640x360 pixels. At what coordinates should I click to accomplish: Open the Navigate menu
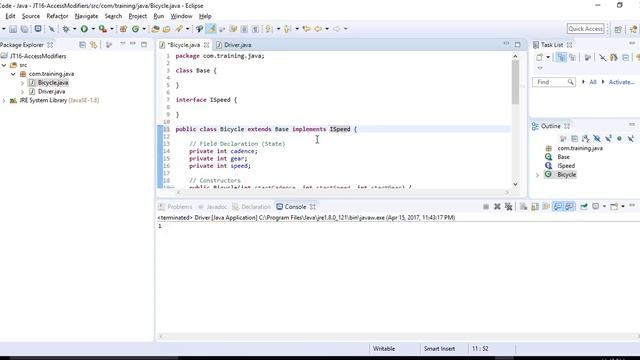click(86, 16)
